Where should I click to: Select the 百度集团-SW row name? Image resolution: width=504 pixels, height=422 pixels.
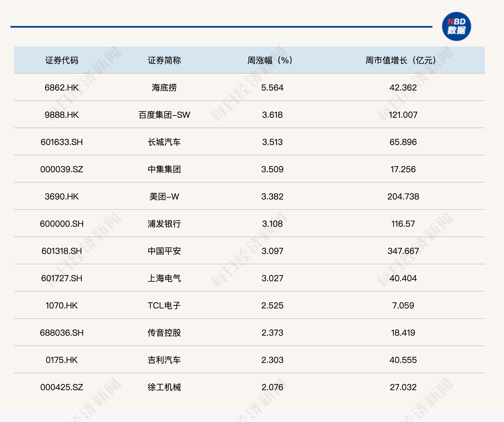click(164, 115)
